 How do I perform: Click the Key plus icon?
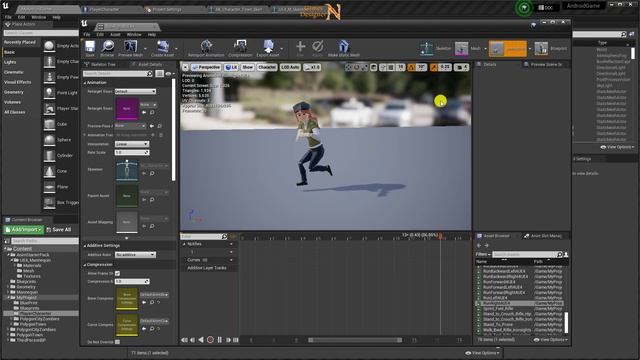click(x=300, y=48)
